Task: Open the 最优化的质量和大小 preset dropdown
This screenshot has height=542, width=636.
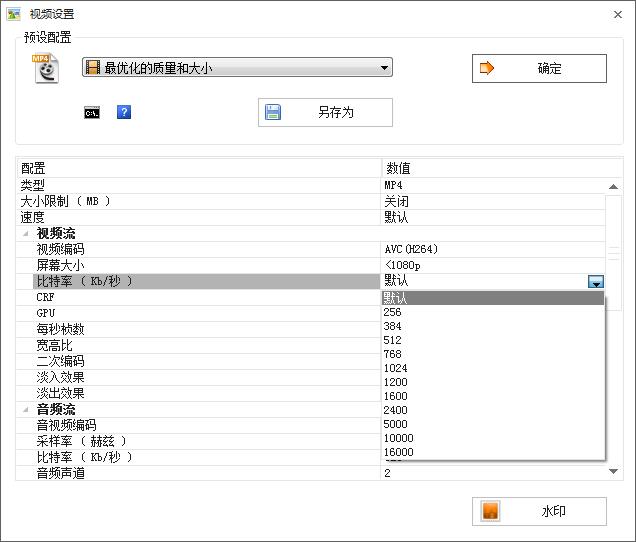Action: (x=385, y=68)
